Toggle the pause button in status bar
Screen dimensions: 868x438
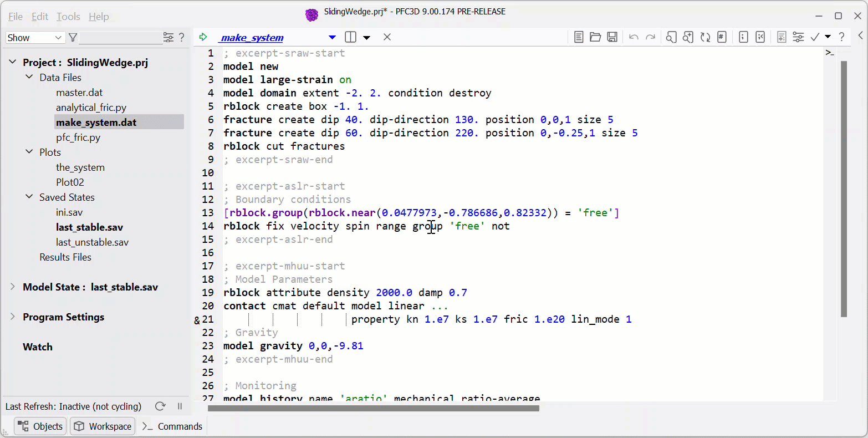tap(180, 406)
